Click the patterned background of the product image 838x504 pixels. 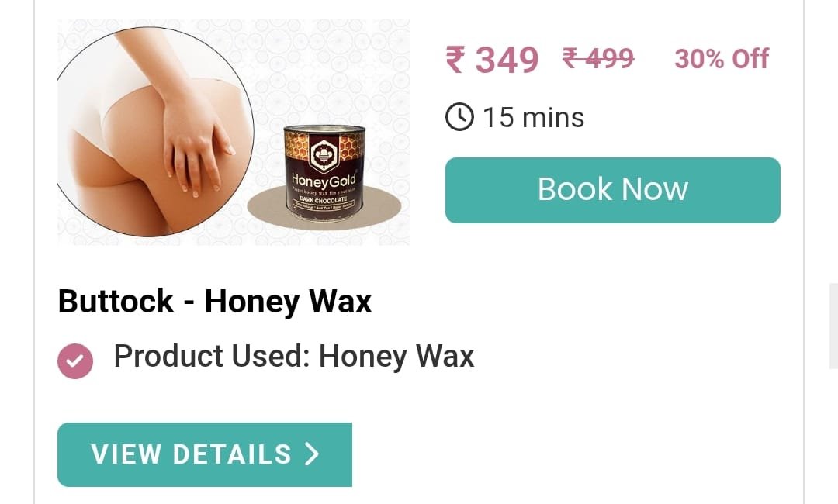click(331, 70)
